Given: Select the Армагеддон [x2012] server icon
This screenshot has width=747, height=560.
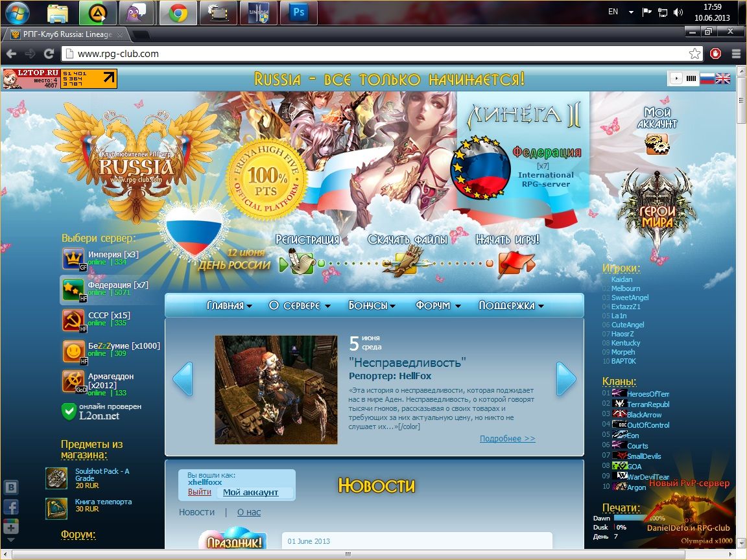Looking at the screenshot, I should coord(73,381).
